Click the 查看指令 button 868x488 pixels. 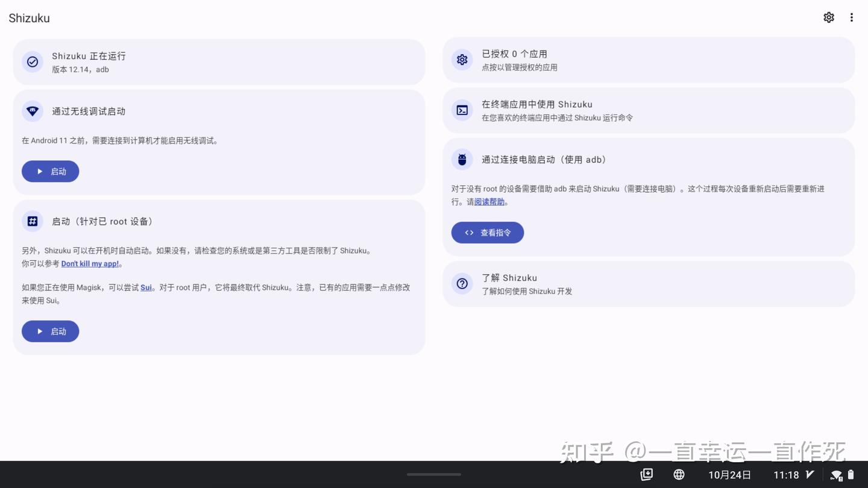[487, 233]
